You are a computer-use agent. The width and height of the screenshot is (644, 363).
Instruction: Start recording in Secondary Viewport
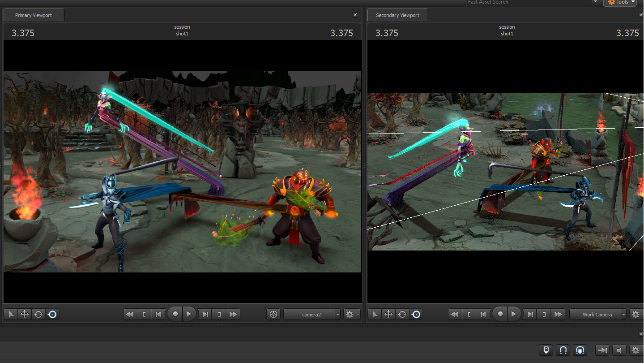point(500,314)
